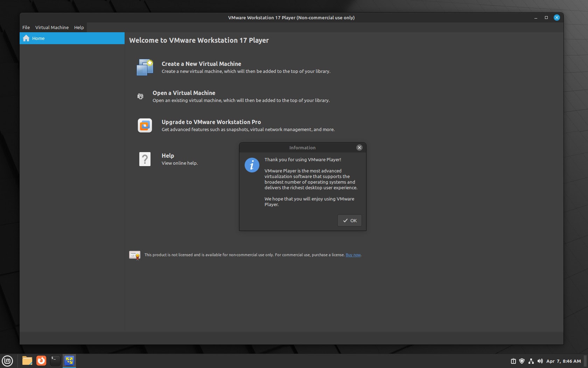Open the Help question mark icon
588x368 pixels.
click(x=145, y=159)
